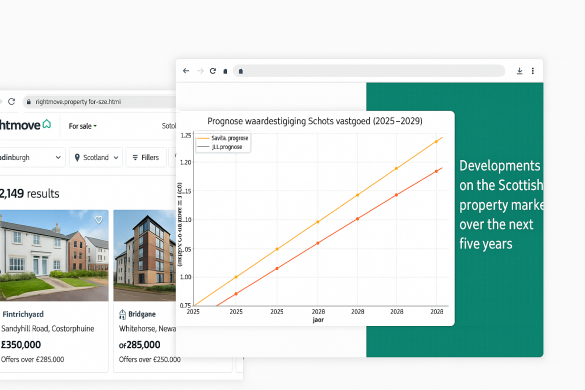Click the download icon in the front browser
This screenshot has width=585, height=390.
[x=519, y=71]
